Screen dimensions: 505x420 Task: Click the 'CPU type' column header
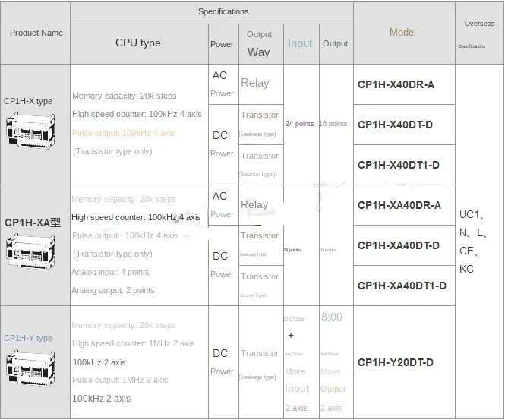(x=138, y=43)
